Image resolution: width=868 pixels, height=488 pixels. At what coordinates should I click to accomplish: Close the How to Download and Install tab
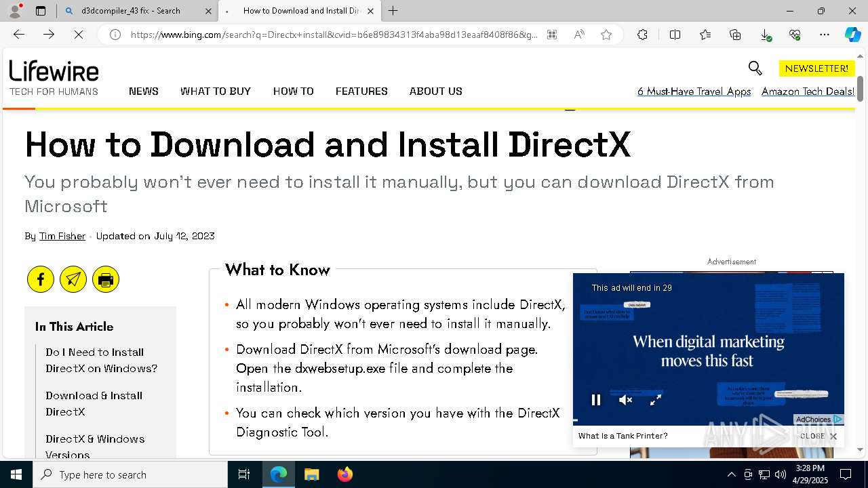point(370,11)
